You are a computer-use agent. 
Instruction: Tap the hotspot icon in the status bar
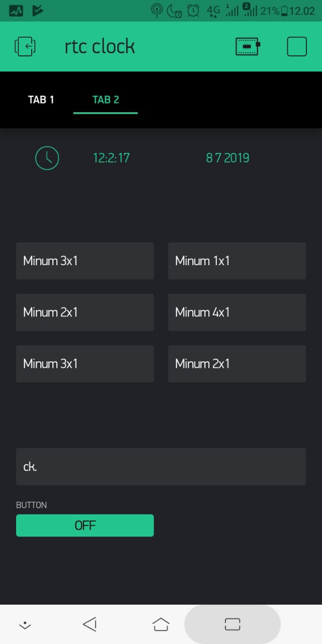(x=157, y=10)
